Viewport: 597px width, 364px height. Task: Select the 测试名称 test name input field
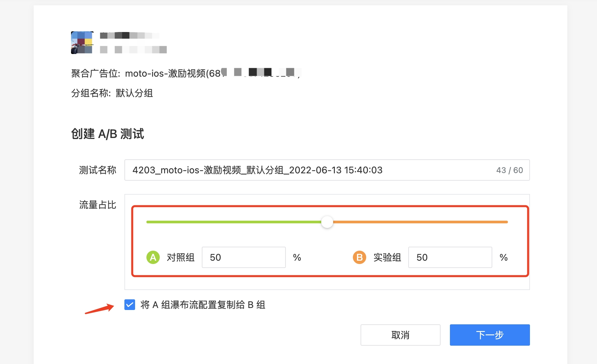pos(300,170)
